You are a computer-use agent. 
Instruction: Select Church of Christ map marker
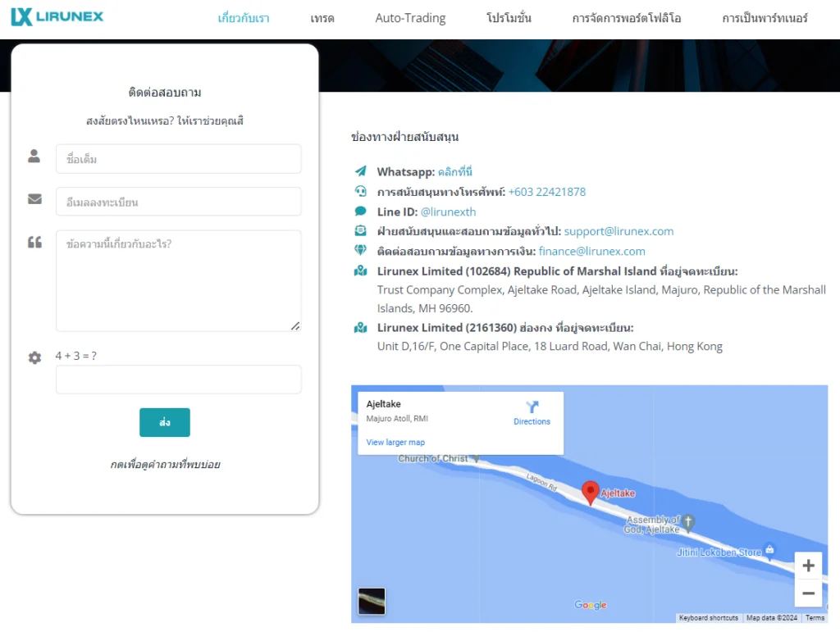tap(477, 458)
